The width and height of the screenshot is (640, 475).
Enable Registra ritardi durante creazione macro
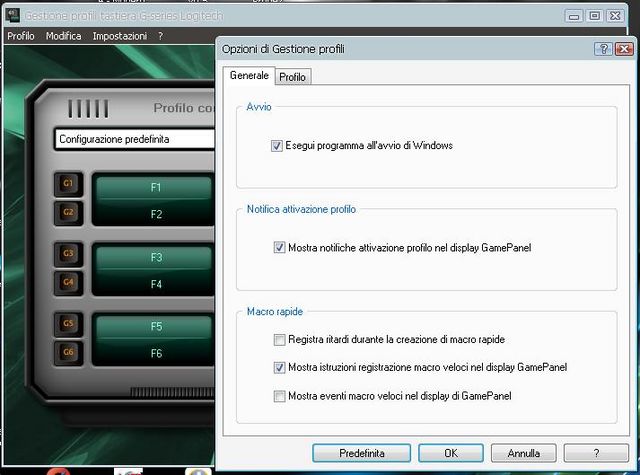tap(279, 341)
